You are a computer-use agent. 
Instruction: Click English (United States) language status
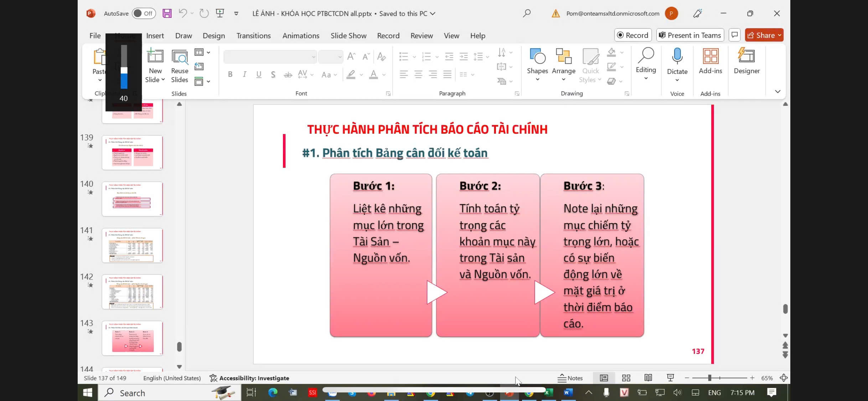click(172, 378)
